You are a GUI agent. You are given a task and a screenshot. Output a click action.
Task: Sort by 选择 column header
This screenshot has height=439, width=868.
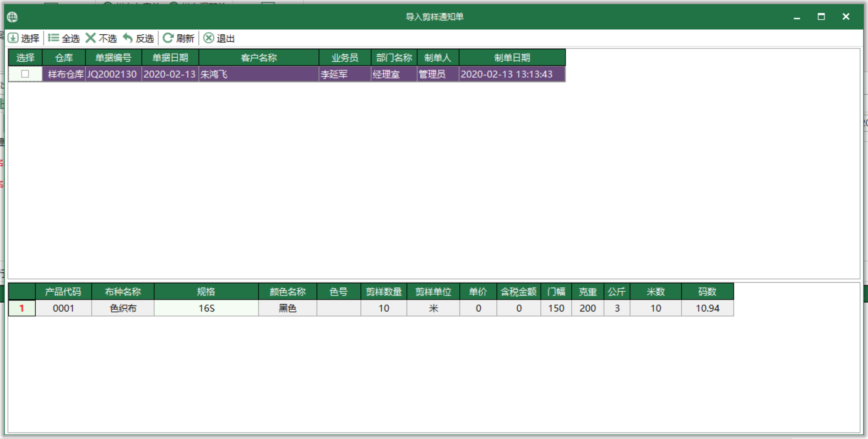click(25, 58)
